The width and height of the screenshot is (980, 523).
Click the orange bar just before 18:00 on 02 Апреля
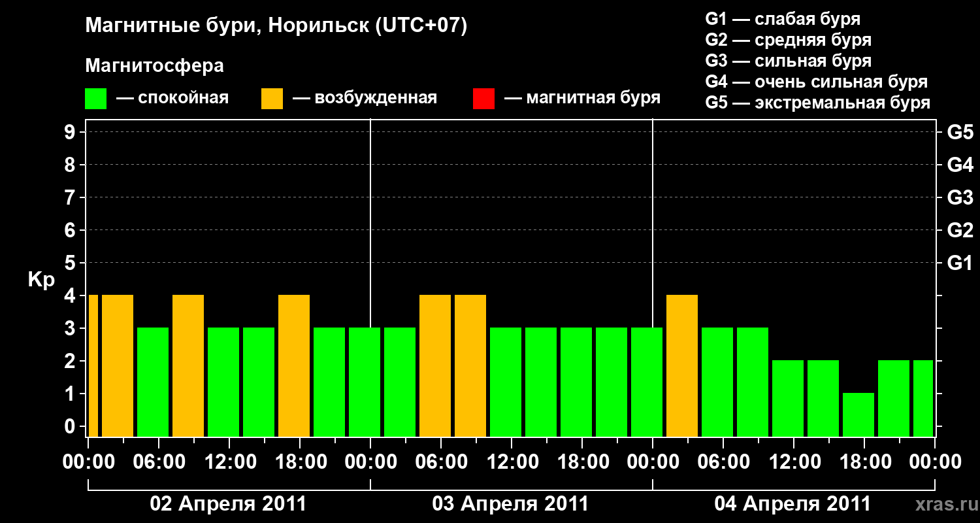[x=294, y=365]
